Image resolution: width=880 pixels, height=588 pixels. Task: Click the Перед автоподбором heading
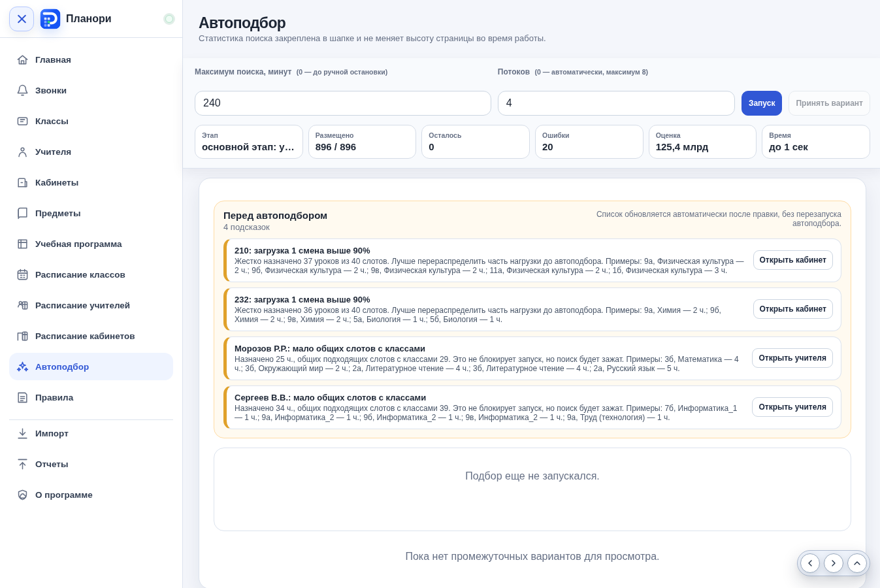pyautogui.click(x=275, y=216)
